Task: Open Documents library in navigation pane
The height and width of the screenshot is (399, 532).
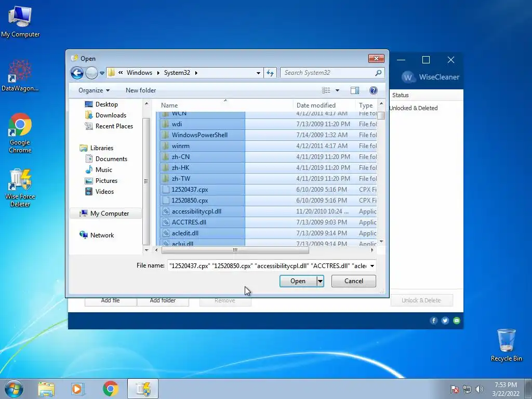Action: click(x=111, y=159)
